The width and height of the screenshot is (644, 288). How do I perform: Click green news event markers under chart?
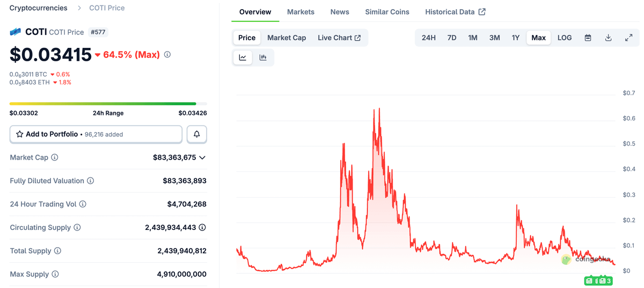tap(598, 280)
